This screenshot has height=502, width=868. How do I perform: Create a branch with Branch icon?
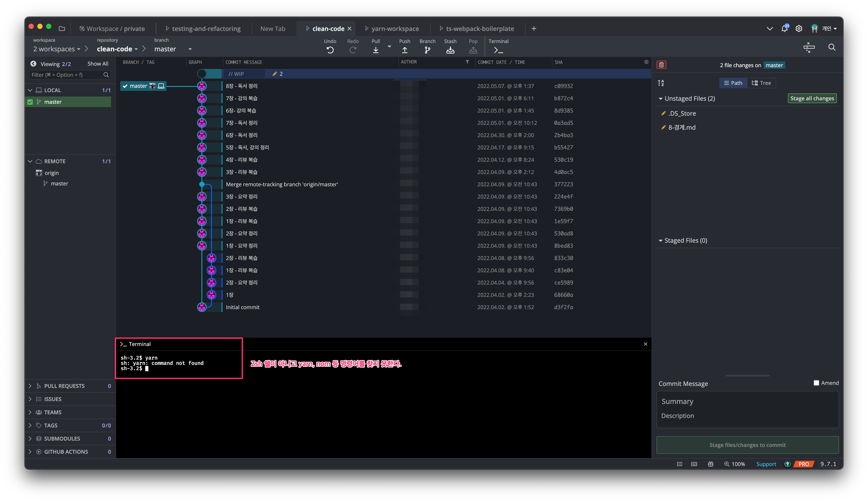point(427,50)
